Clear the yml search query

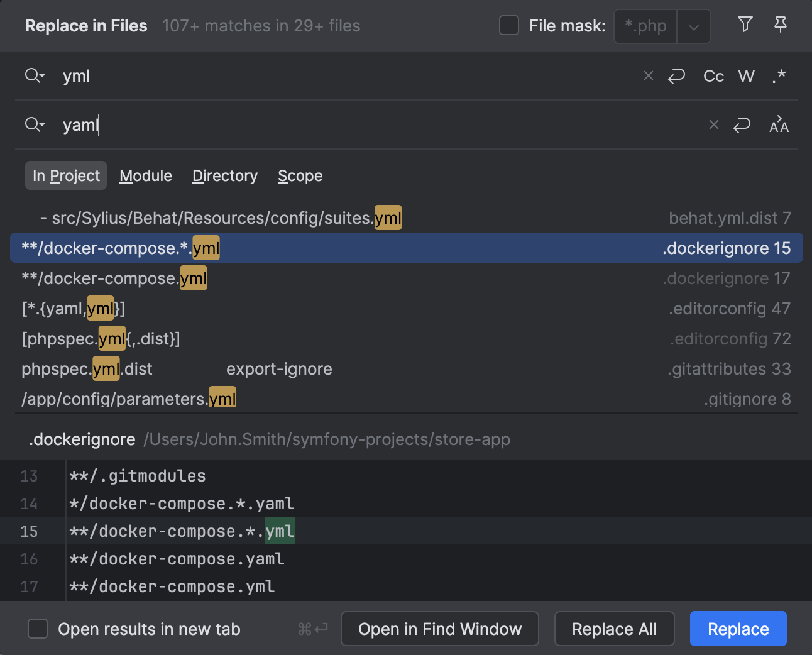tap(648, 75)
